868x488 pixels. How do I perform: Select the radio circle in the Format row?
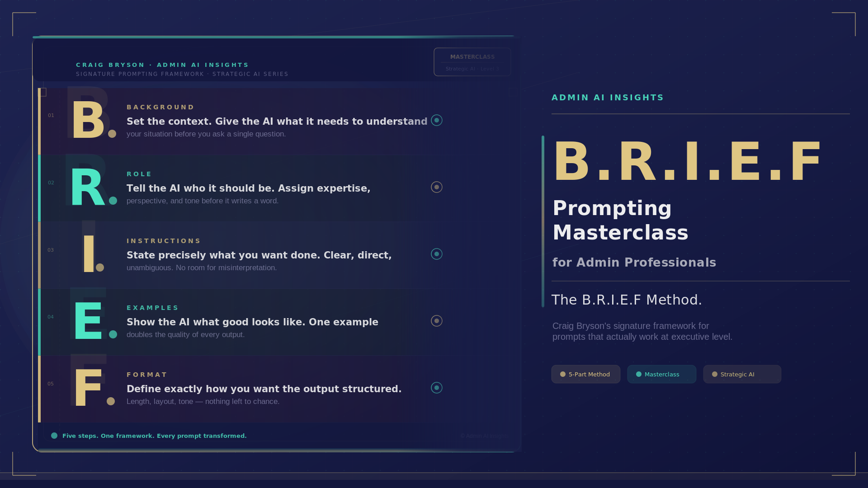coord(437,388)
